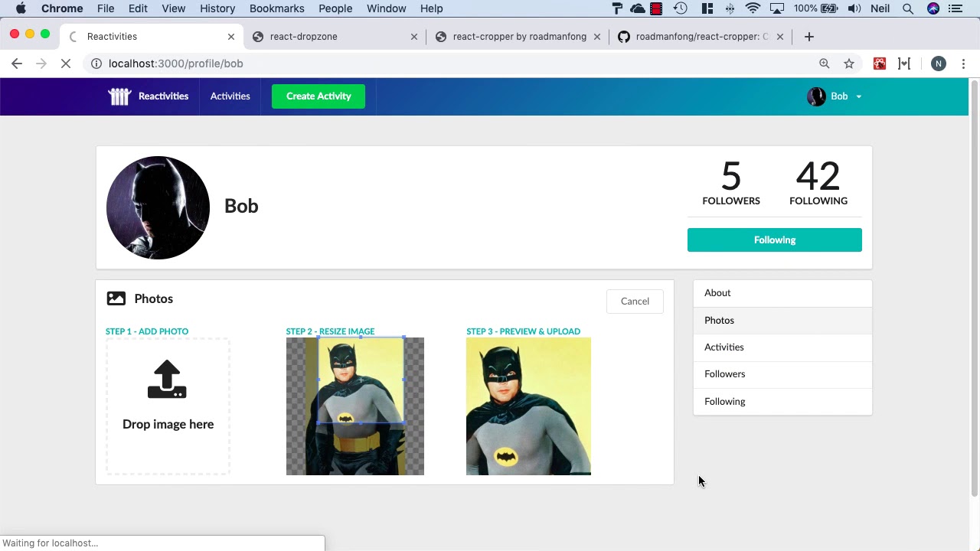Click the browser back arrow
Screen dimensions: 980x551
tap(17, 64)
